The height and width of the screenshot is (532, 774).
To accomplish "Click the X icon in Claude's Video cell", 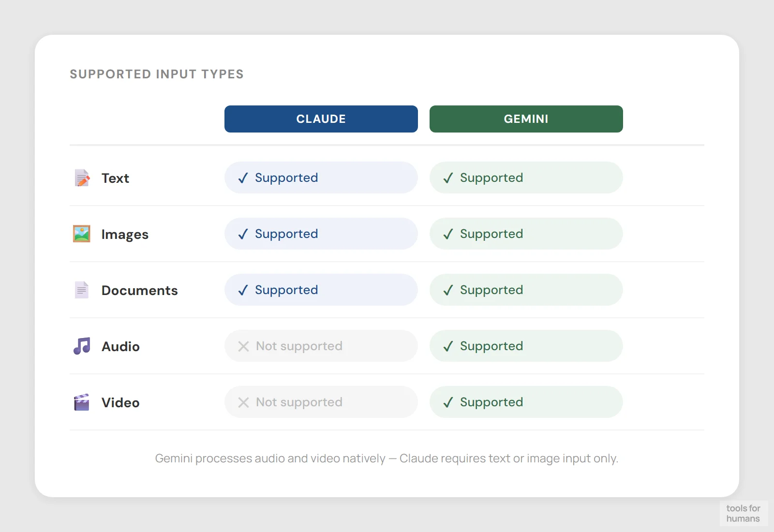I will (243, 402).
